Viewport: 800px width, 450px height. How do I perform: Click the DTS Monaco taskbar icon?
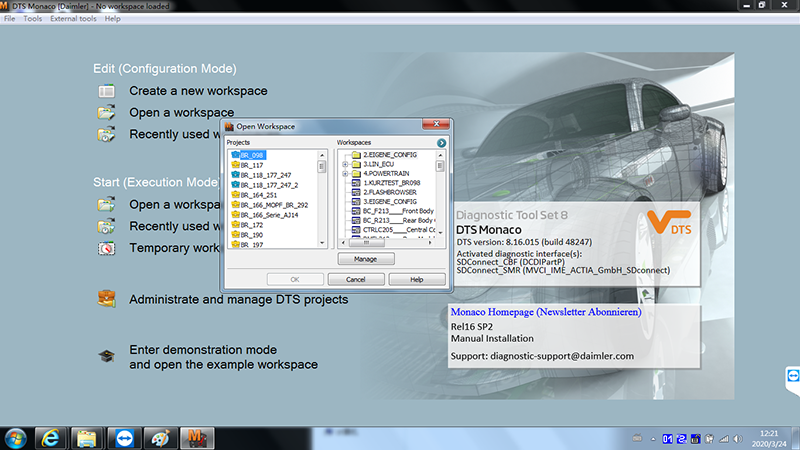[x=197, y=438]
